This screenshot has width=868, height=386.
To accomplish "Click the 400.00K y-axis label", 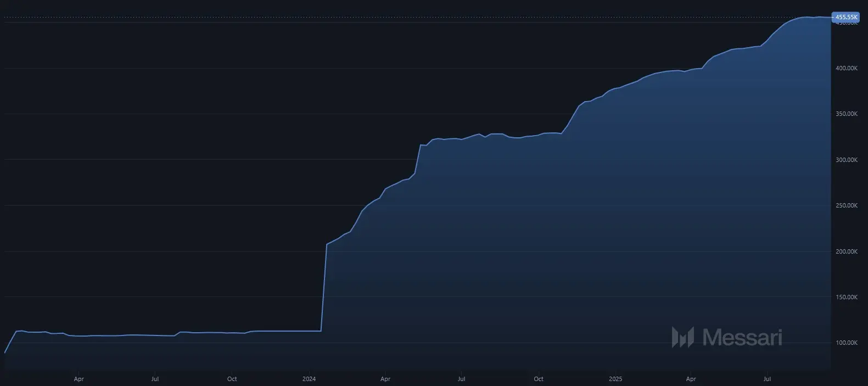I will point(846,68).
